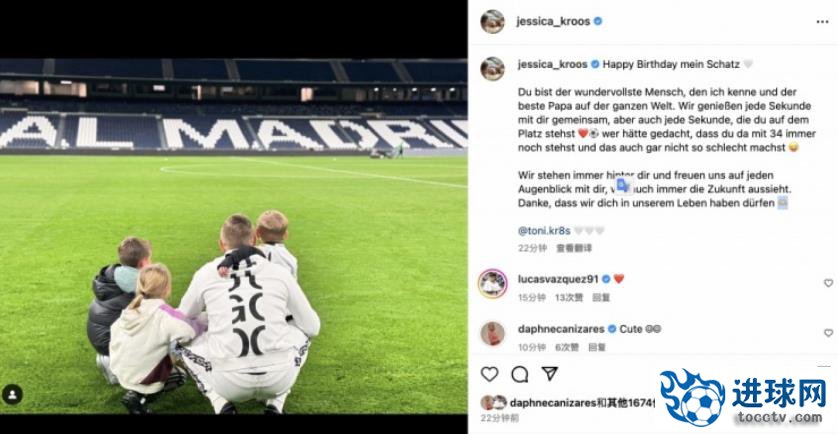The width and height of the screenshot is (838, 434).
Task: Open jessica_kroos username in header
Action: coord(553,21)
